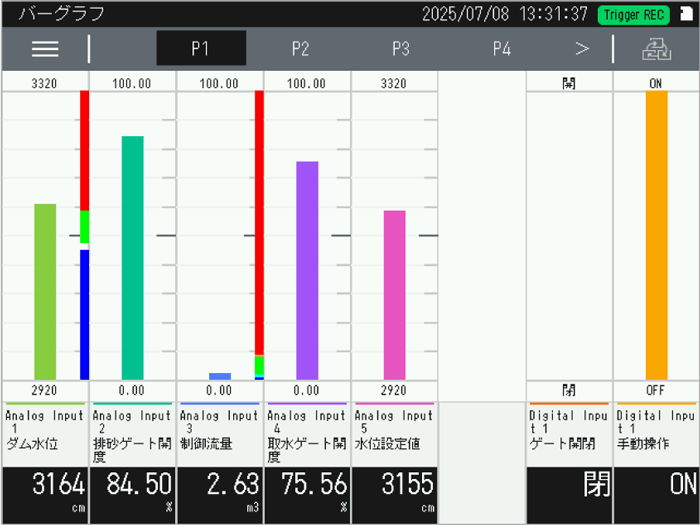Click the teal 排砂ゲート開度 bar
The height and width of the screenshot is (525, 700).
pos(132,257)
